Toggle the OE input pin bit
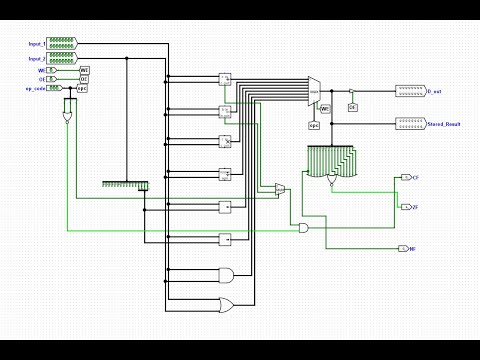480x360 pixels. [x=51, y=79]
